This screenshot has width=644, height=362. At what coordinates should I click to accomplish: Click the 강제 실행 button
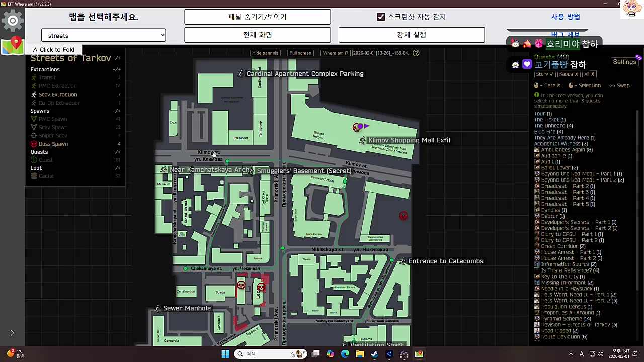click(x=412, y=35)
